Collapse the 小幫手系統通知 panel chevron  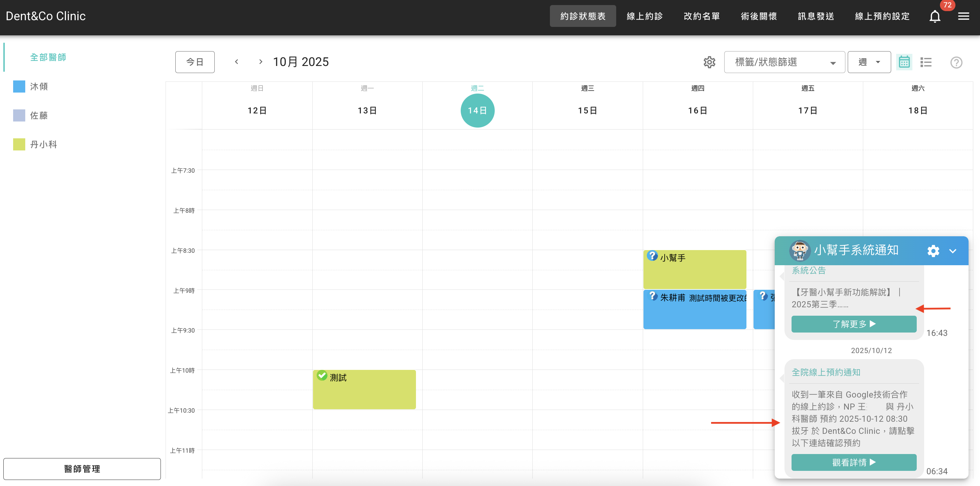953,251
